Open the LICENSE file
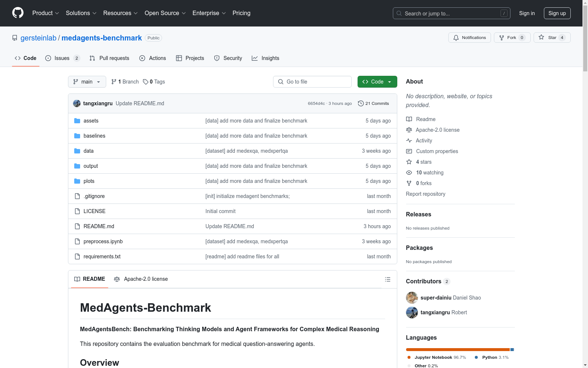 94,211
